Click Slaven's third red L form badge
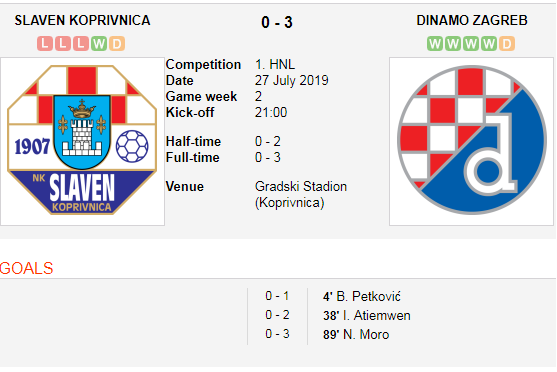Screen dimensions: 557x372 (81, 44)
